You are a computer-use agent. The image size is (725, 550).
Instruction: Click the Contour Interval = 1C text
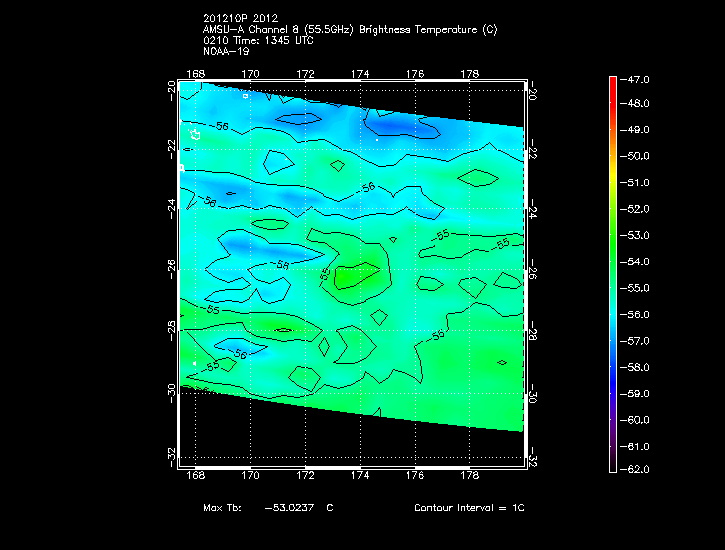coord(468,508)
